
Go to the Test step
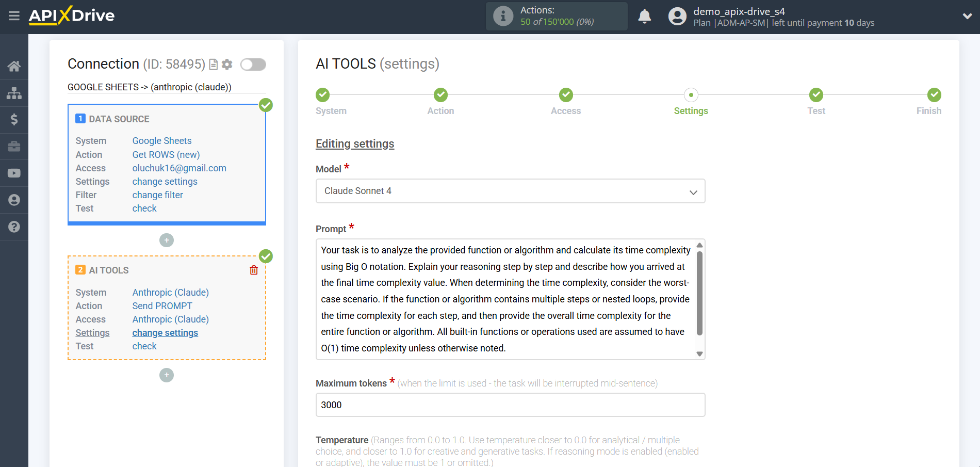pyautogui.click(x=816, y=95)
